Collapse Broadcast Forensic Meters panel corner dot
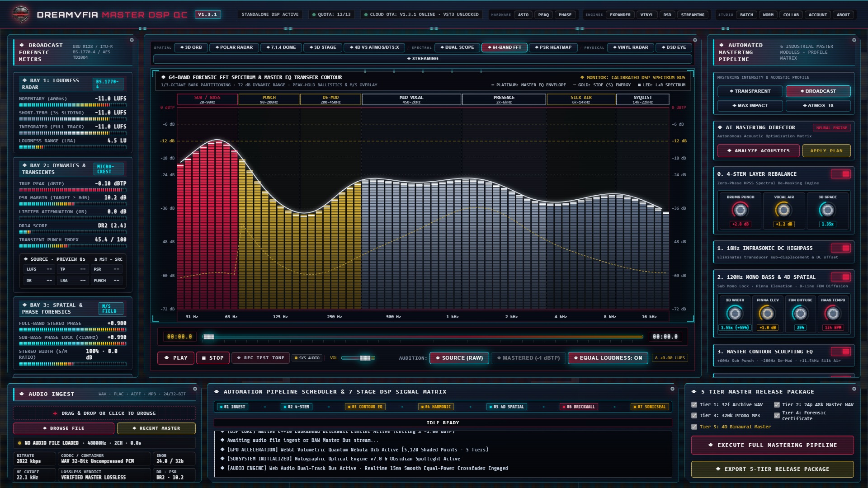The height and width of the screenshot is (488, 868). coord(132,40)
